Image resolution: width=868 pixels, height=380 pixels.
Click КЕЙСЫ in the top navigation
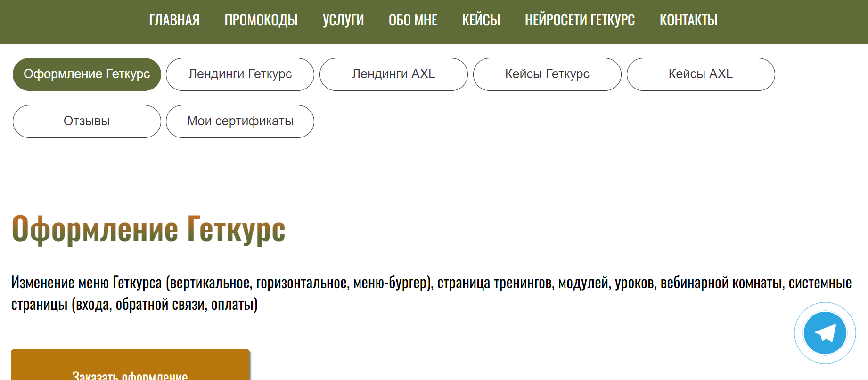tap(481, 20)
